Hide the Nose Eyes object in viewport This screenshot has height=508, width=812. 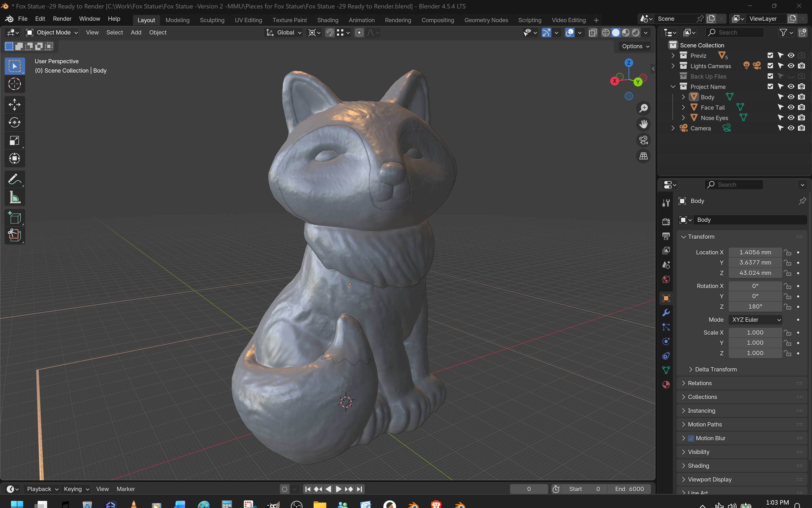click(791, 118)
